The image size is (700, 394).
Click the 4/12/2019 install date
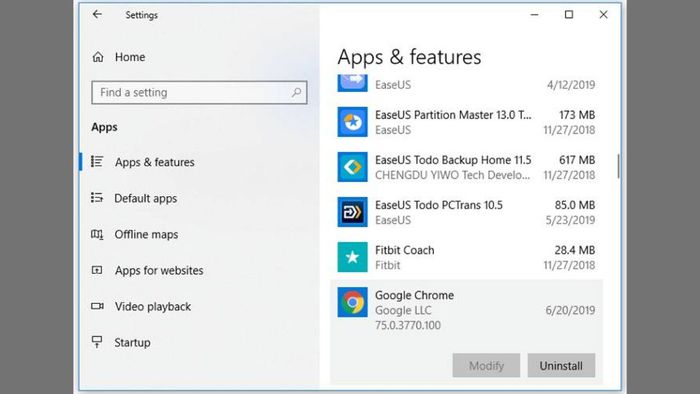571,85
